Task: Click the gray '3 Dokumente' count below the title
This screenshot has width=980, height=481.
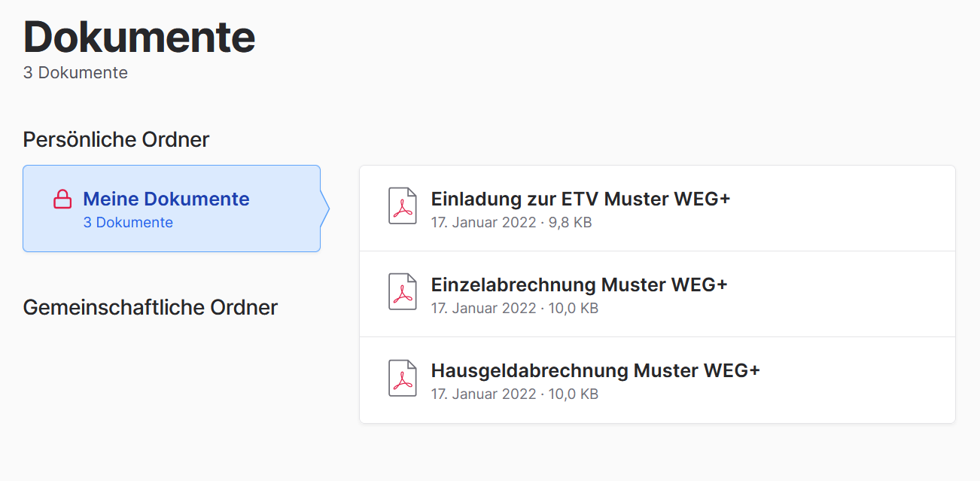Action: point(75,73)
